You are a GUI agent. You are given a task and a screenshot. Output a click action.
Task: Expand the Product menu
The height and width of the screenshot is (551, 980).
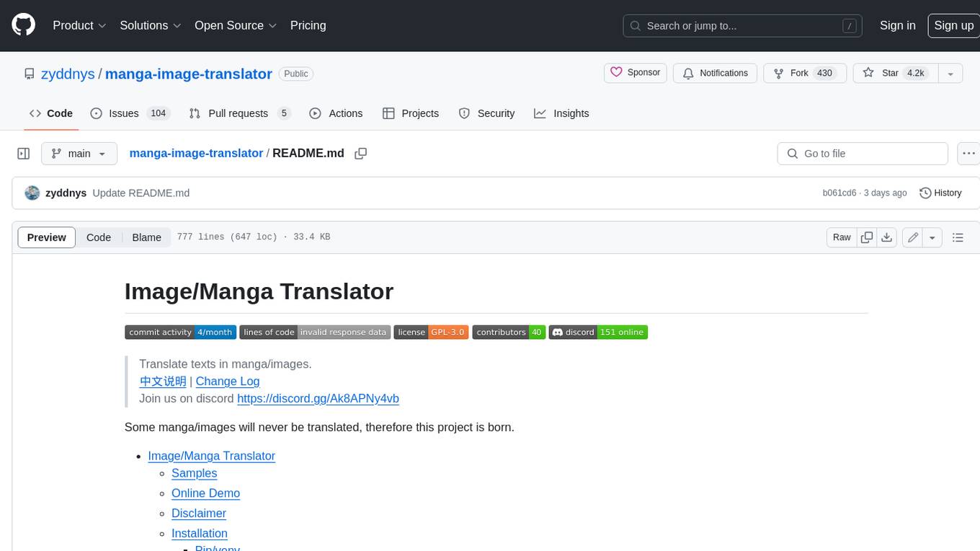point(79,25)
